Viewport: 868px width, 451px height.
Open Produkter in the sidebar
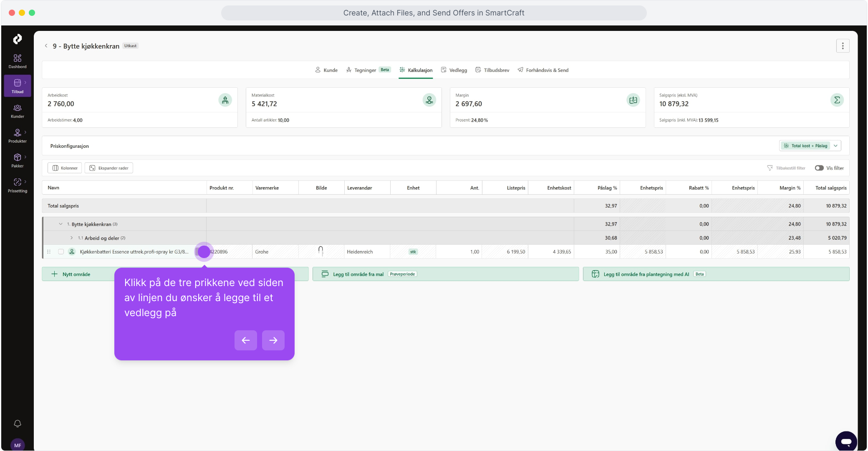coord(18,136)
